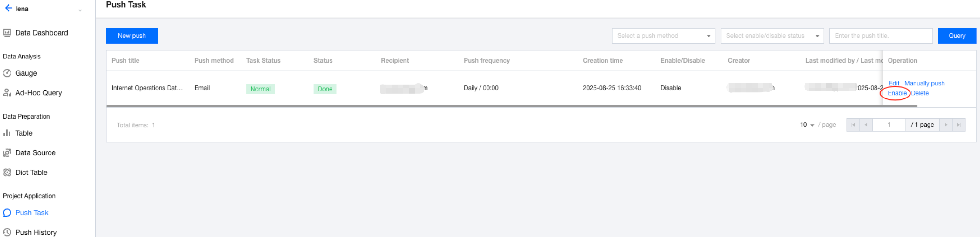The image size is (980, 237).
Task: Click the Edit link for the task
Action: pyautogui.click(x=894, y=83)
